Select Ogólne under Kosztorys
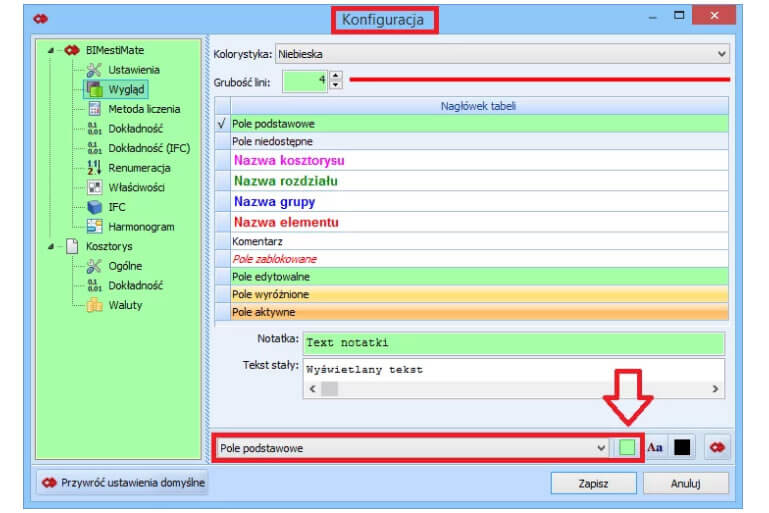 (125, 266)
